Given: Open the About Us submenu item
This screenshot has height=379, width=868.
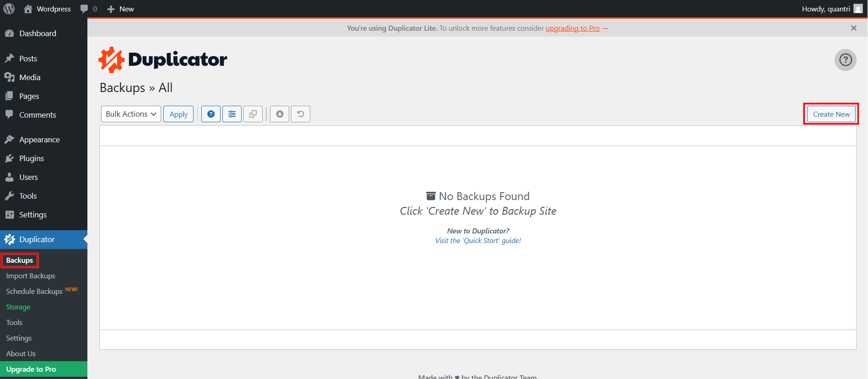Looking at the screenshot, I should click(21, 354).
